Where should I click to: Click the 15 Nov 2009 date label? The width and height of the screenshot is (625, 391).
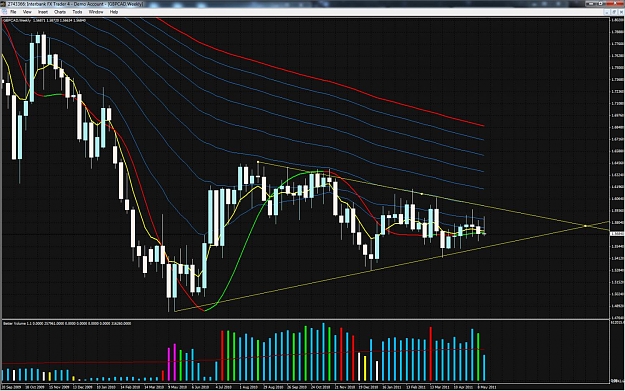tap(59, 387)
